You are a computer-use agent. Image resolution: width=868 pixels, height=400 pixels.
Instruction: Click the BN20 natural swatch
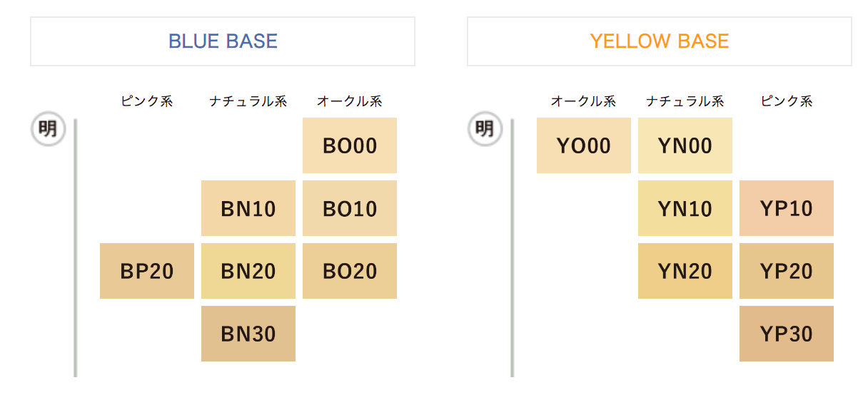tap(248, 271)
